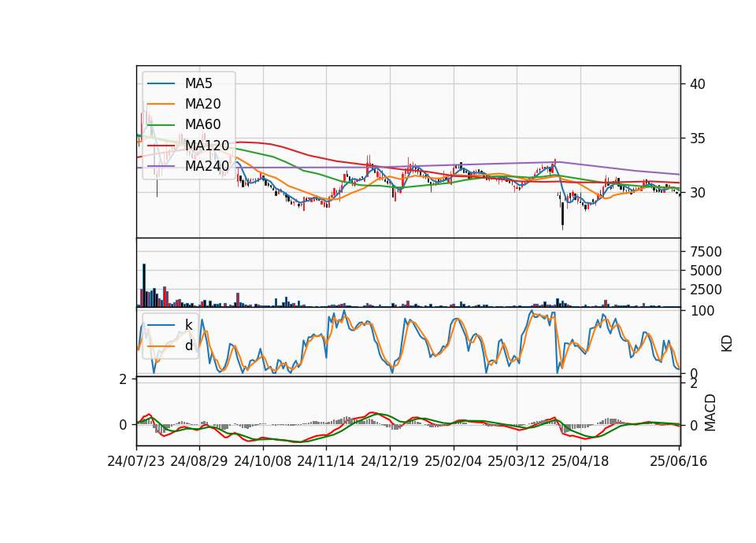Click the 25/04/18 date tick label

(x=580, y=461)
